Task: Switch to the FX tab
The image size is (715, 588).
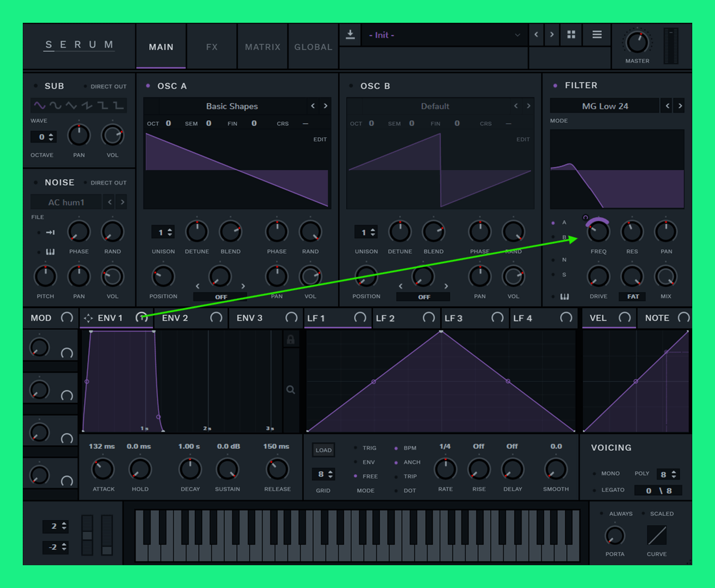Action: [212, 47]
